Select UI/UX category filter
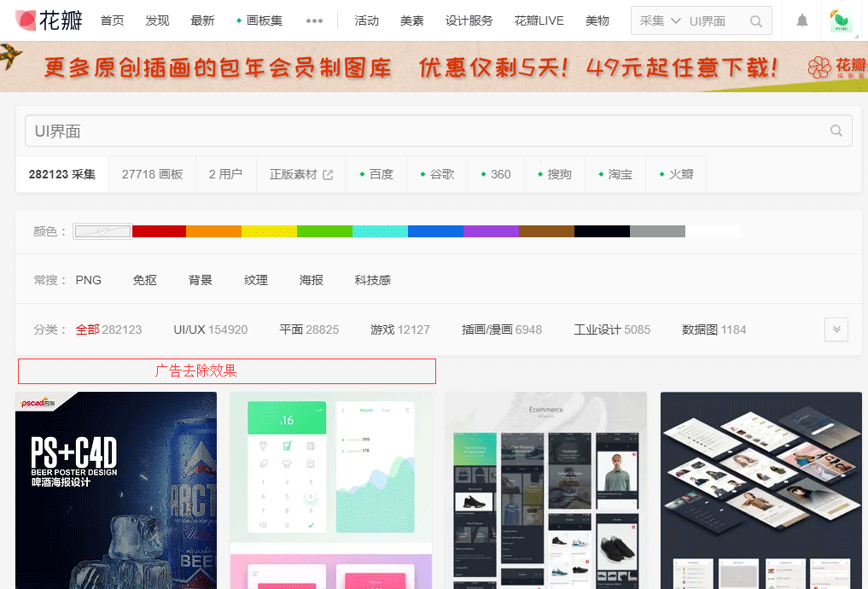Screen dimensions: 868x589 point(189,329)
